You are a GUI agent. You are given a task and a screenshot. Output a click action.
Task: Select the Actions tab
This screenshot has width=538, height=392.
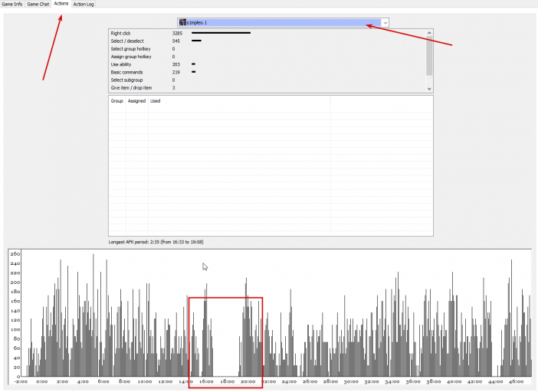point(61,3)
